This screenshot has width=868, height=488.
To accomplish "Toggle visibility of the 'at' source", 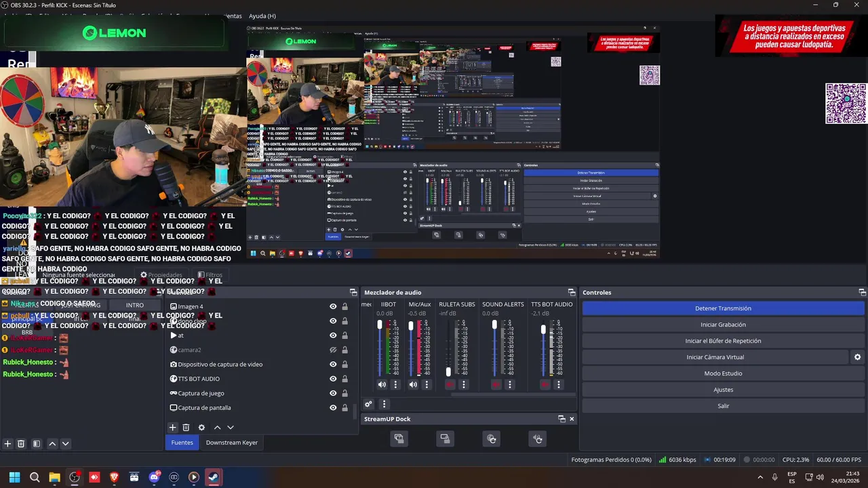I will click(x=333, y=335).
